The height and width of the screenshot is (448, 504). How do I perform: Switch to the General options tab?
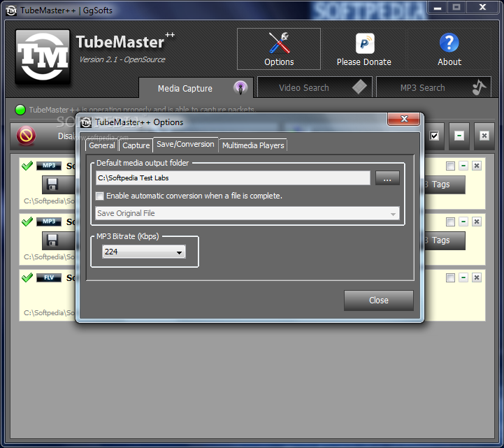102,145
